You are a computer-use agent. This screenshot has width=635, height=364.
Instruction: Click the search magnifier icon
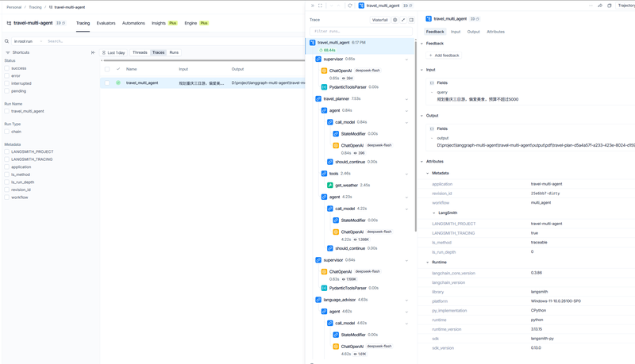pyautogui.click(x=6, y=41)
